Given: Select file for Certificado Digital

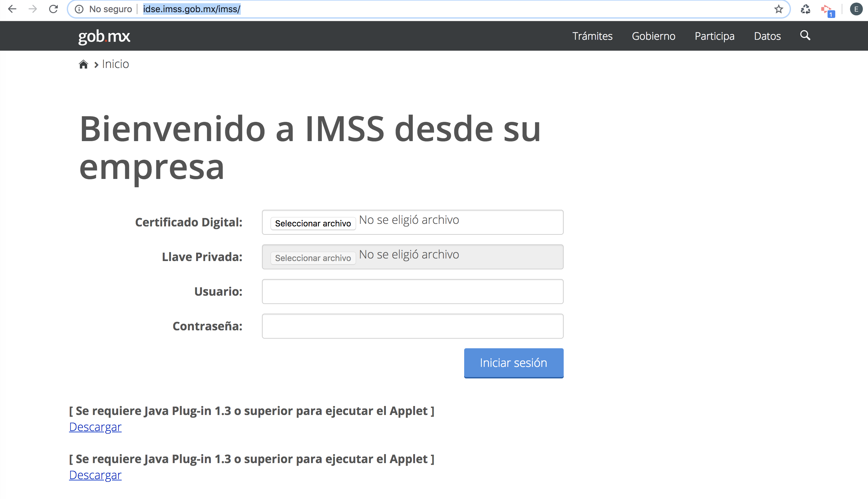Looking at the screenshot, I should pyautogui.click(x=313, y=224).
